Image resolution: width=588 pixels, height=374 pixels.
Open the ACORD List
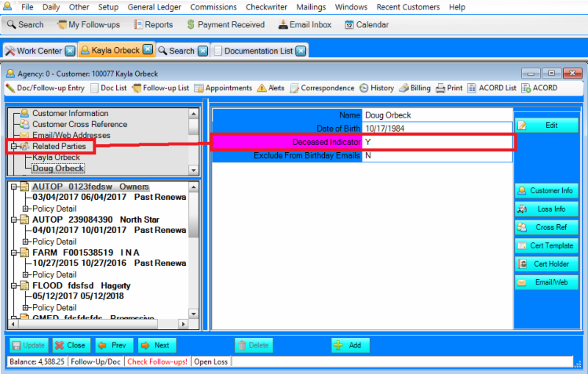coord(492,88)
